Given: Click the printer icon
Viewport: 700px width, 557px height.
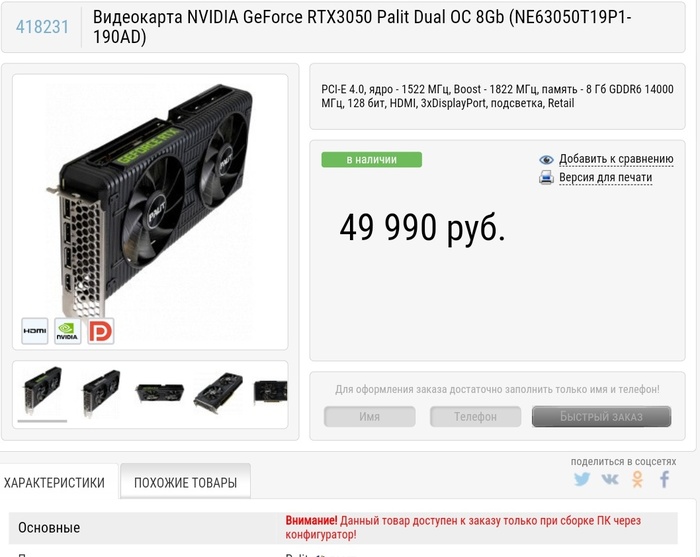Looking at the screenshot, I should coord(546,177).
